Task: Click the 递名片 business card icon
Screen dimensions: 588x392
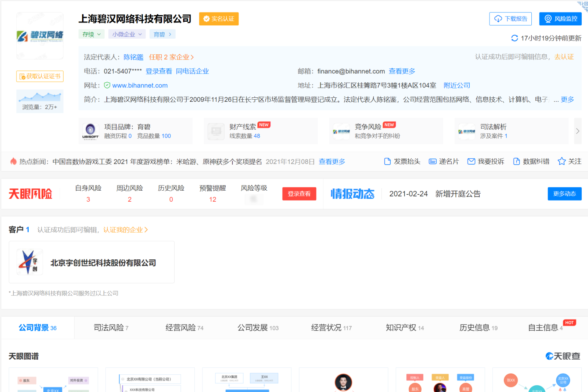Action: pos(433,161)
